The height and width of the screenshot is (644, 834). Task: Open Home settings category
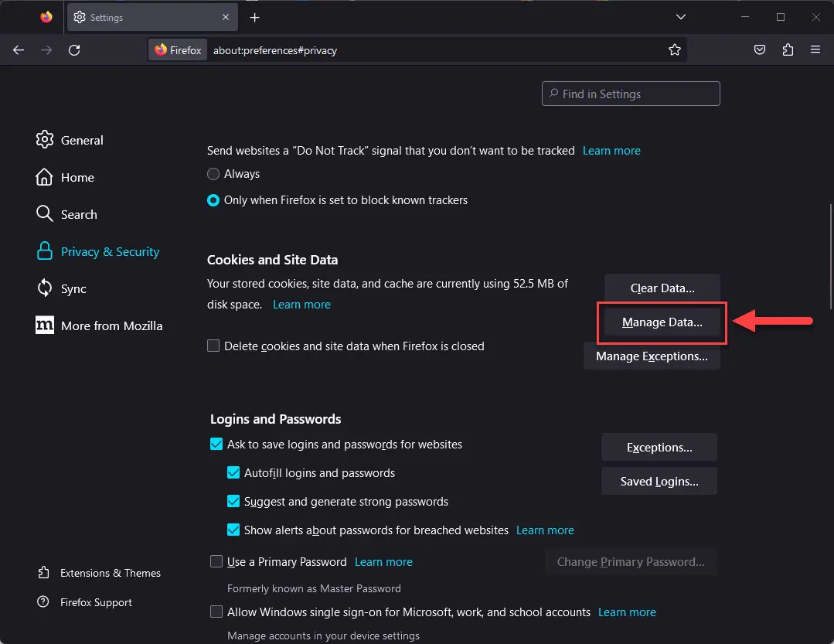click(66, 177)
